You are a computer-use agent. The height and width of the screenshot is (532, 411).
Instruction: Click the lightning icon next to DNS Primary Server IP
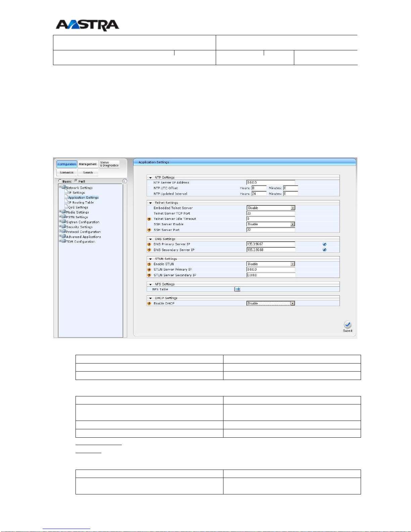[149, 244]
